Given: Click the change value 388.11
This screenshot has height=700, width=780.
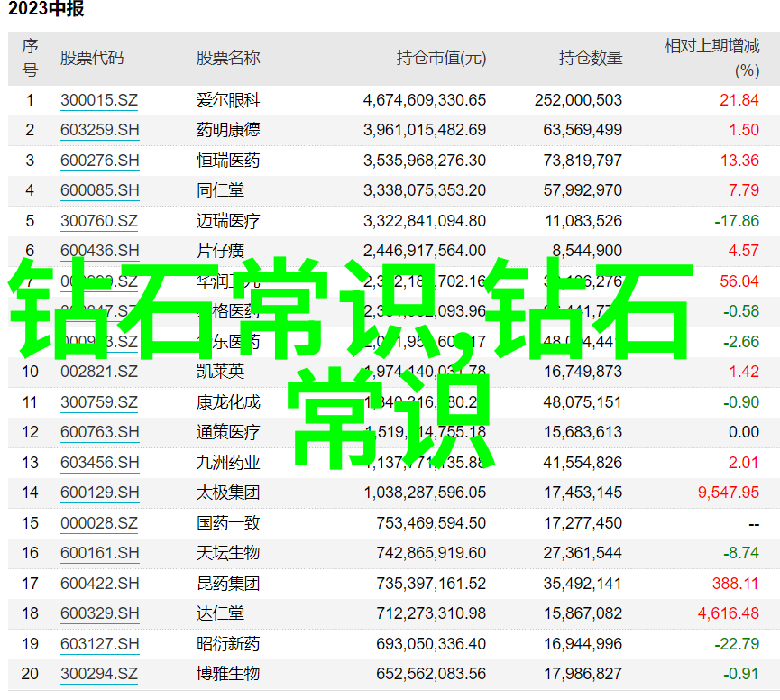Looking at the screenshot, I should [x=735, y=584].
